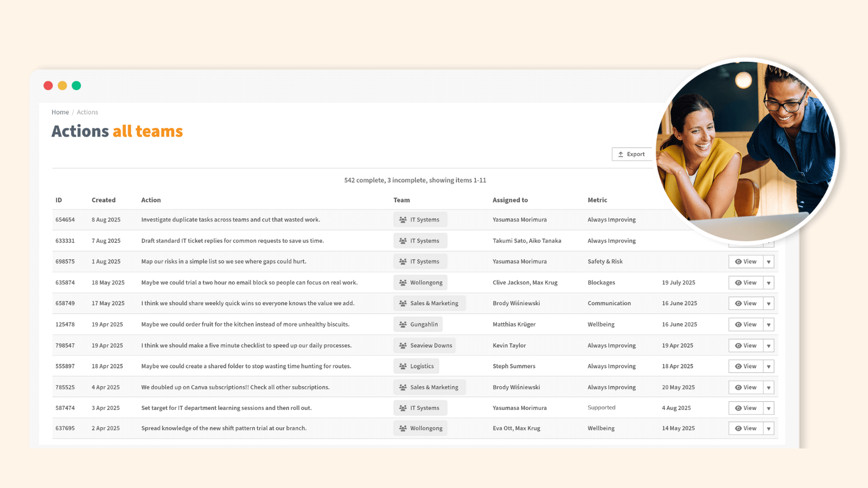
Task: Click the items count summary text
Action: [x=415, y=180]
